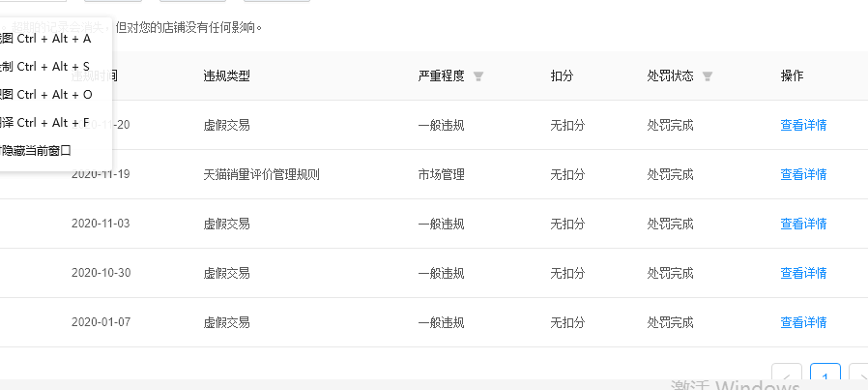
Task: Open the filter icon beside 严重程度
Action: pos(478,76)
